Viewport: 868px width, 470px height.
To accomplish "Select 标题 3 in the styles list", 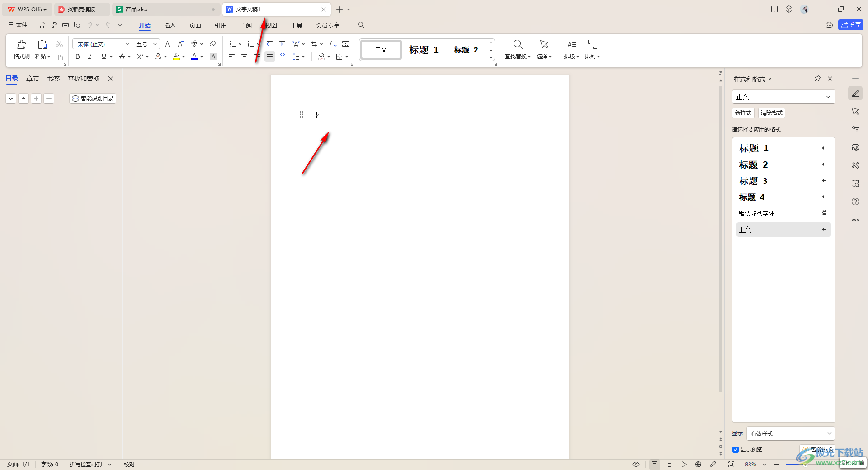I will (x=783, y=181).
